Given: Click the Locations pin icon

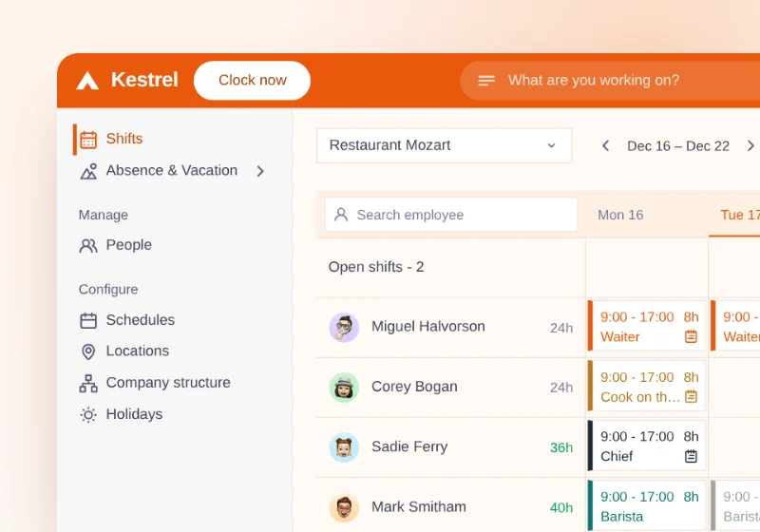Looking at the screenshot, I should tap(88, 351).
